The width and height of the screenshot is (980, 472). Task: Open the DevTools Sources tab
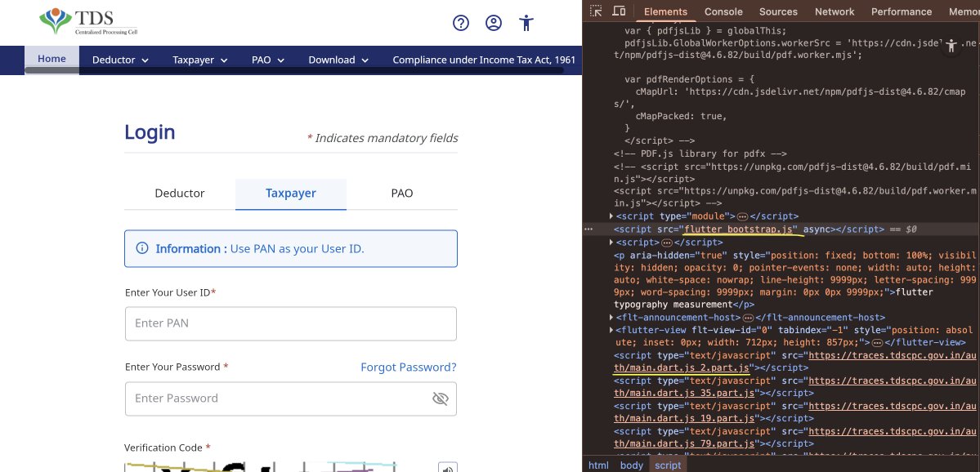[778, 11]
